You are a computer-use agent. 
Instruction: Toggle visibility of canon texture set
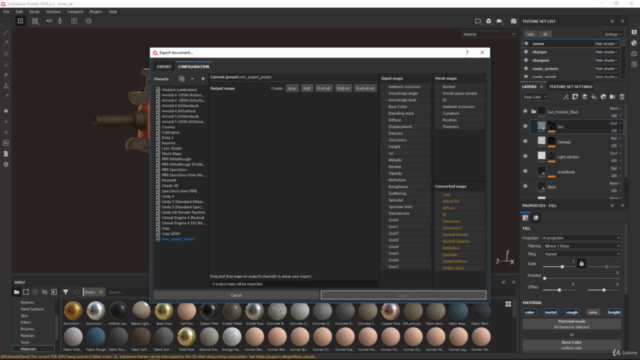click(526, 43)
